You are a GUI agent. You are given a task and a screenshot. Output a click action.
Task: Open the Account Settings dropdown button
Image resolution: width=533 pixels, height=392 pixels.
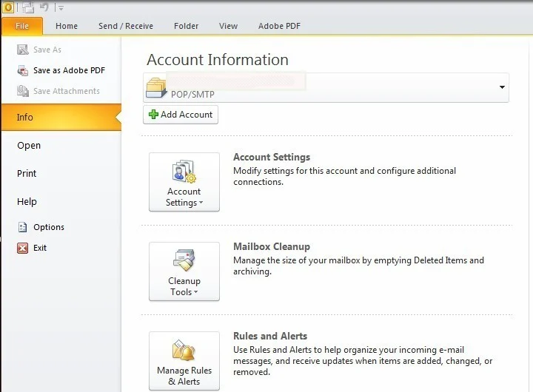pos(184,182)
